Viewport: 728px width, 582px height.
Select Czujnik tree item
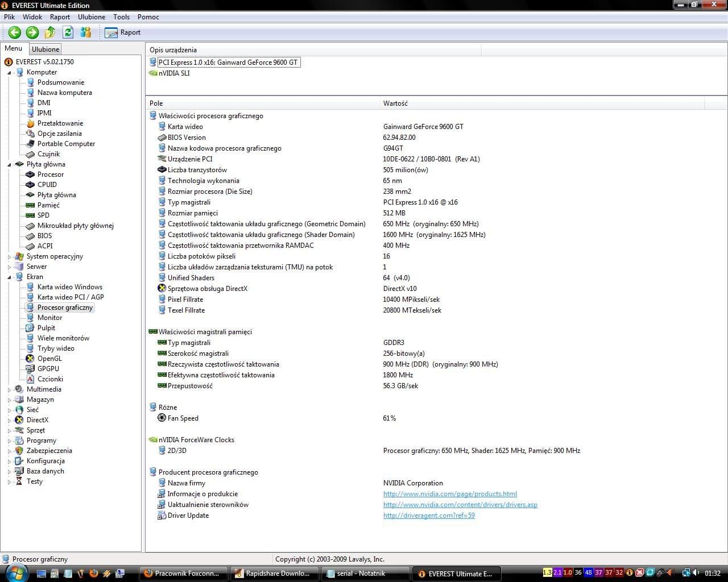pyautogui.click(x=48, y=154)
